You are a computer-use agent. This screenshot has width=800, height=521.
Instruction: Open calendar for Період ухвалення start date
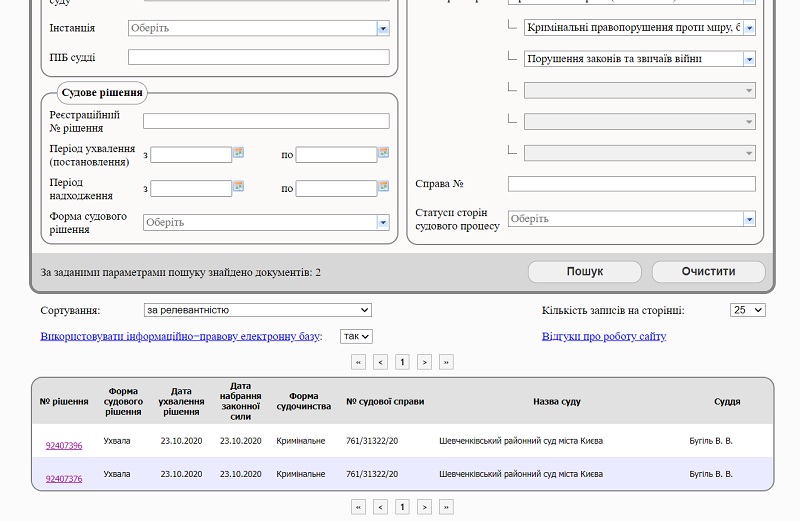pos(239,153)
